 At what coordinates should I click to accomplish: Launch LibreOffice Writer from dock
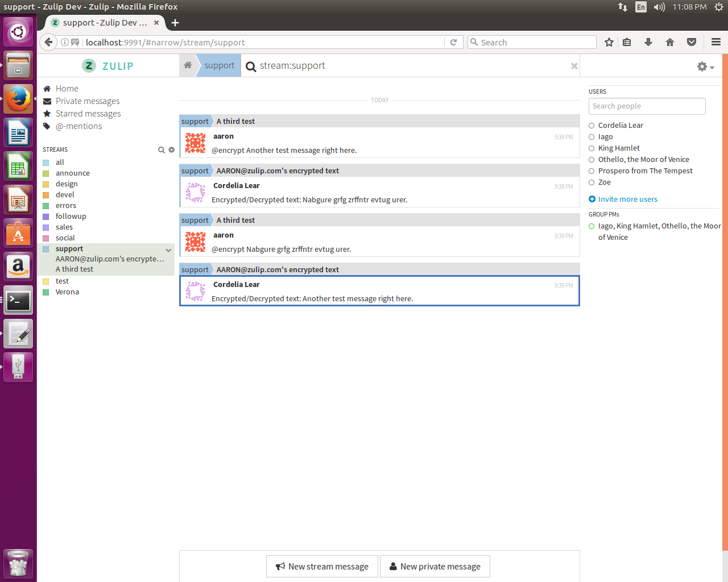(18, 133)
